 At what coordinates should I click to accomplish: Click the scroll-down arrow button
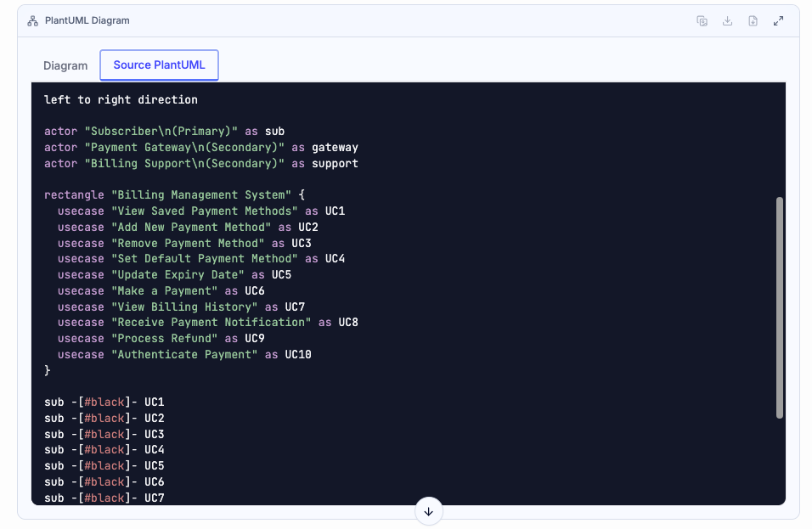[x=428, y=511]
